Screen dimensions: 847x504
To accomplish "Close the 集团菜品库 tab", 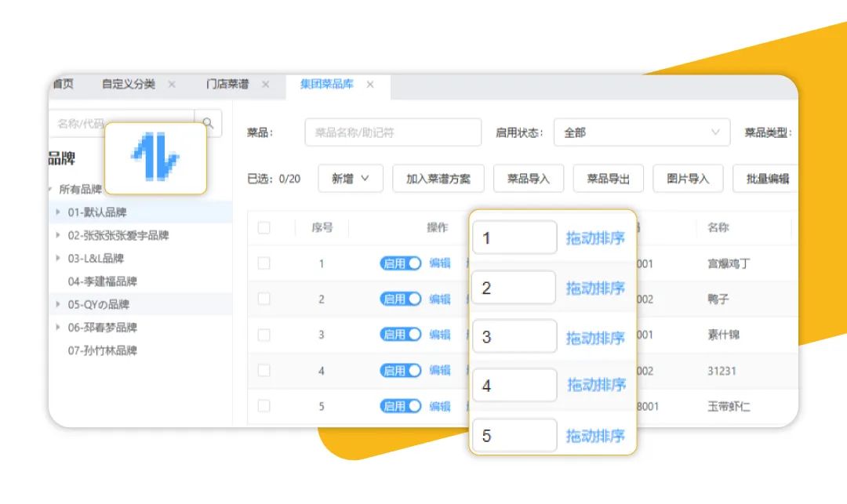I will tap(370, 85).
